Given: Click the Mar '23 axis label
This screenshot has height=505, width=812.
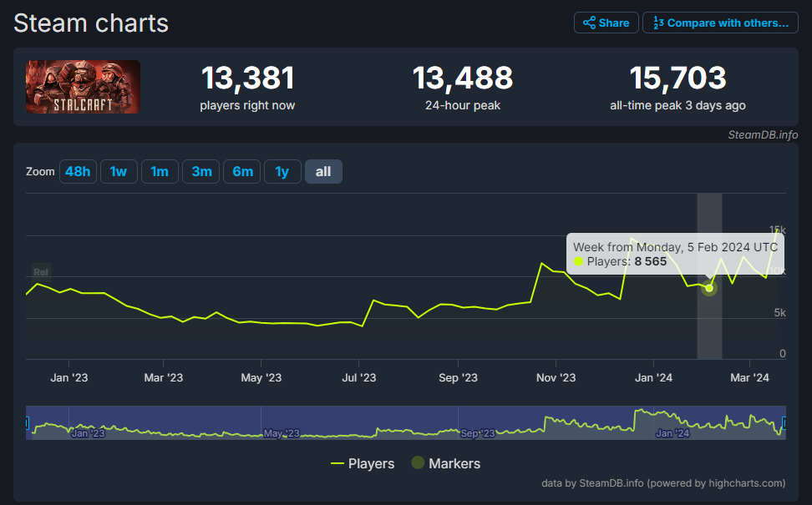Looking at the screenshot, I should (x=164, y=378).
